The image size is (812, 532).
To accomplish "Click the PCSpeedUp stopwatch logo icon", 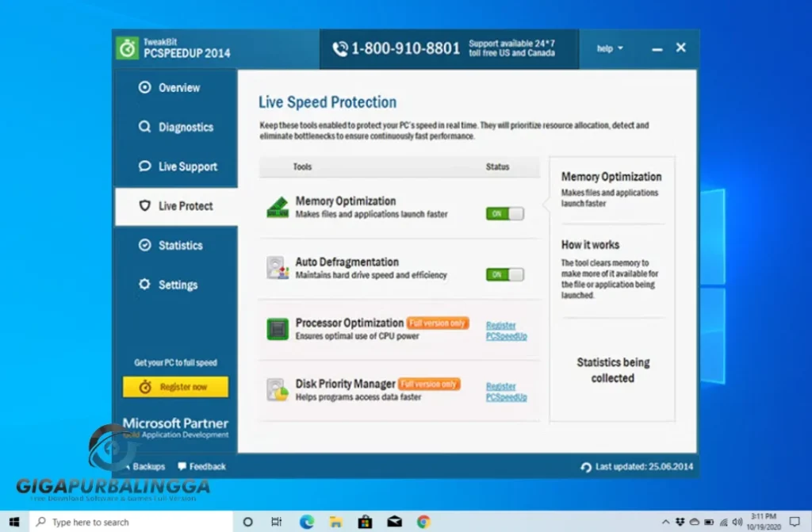I will pos(127,48).
